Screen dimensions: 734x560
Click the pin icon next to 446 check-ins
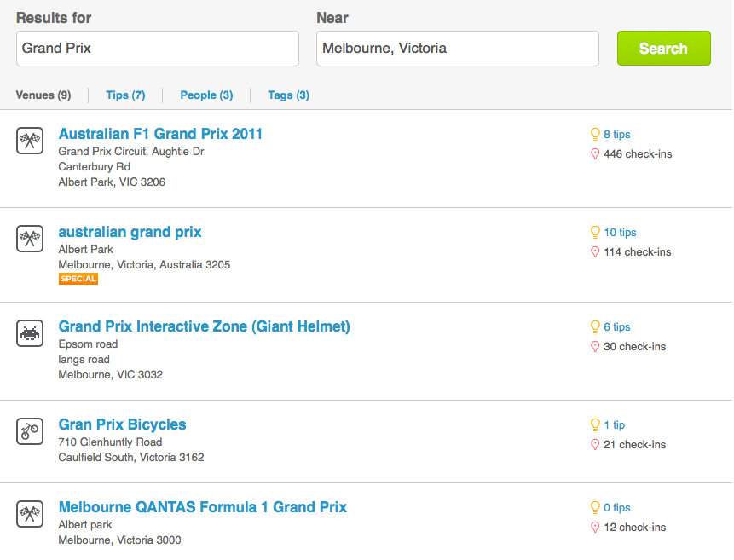point(595,154)
